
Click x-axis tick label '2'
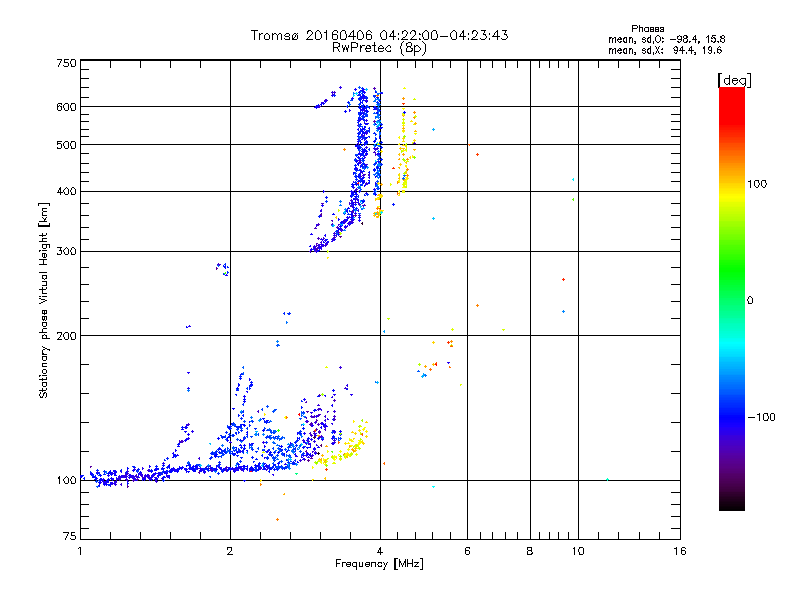pos(230,551)
